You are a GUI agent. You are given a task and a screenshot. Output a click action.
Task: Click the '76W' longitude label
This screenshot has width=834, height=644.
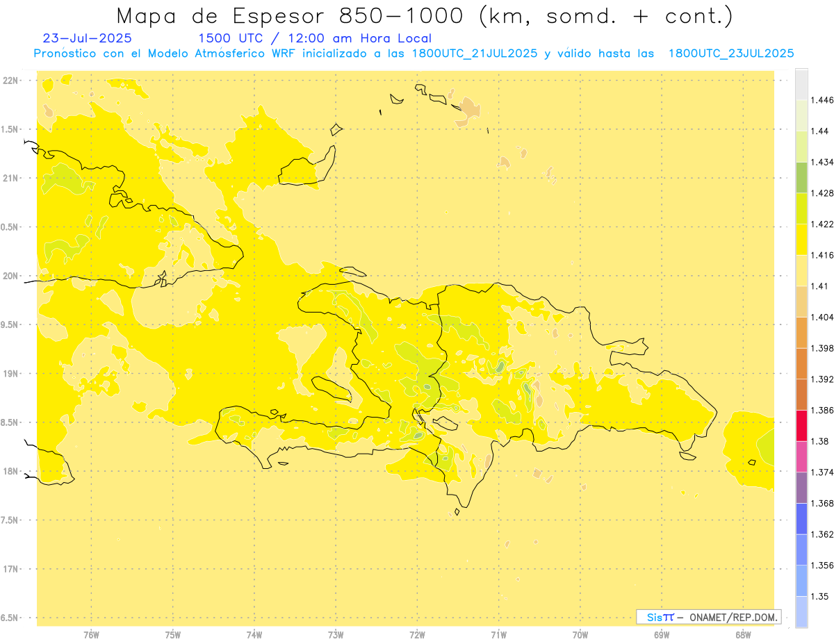click(x=91, y=634)
